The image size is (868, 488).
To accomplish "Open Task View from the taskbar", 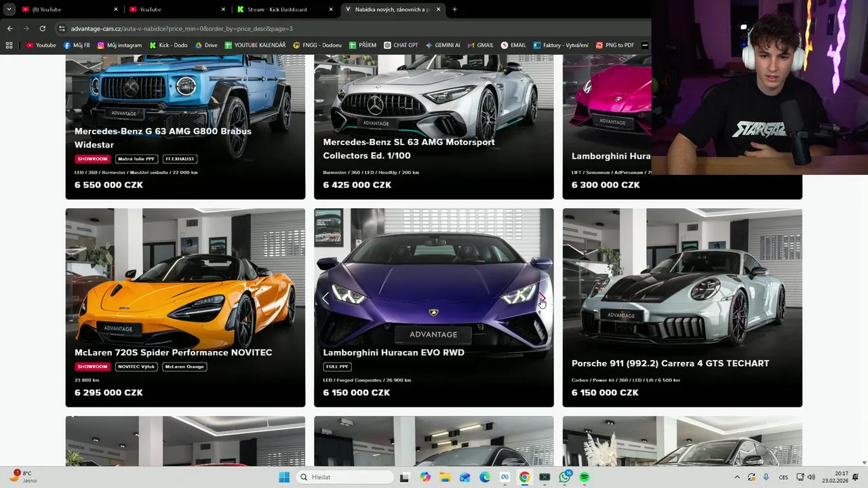I will pyautogui.click(x=404, y=477).
